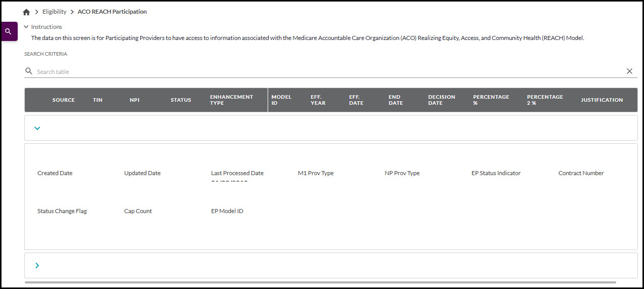Sort by the JUSTIFICATION column header
This screenshot has width=644, height=289.
coord(602,100)
